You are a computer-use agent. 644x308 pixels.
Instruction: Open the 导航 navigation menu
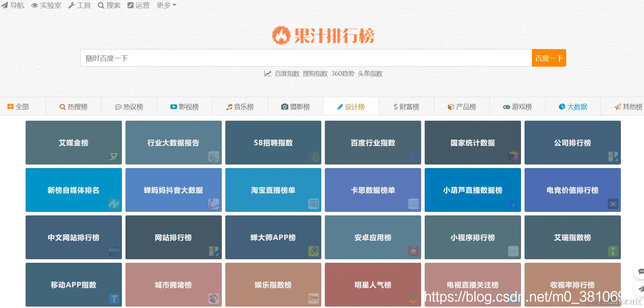(13, 5)
